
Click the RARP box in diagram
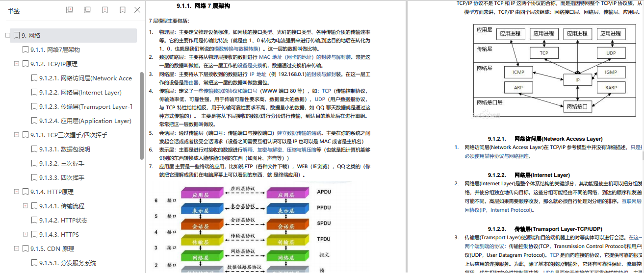pyautogui.click(x=611, y=88)
